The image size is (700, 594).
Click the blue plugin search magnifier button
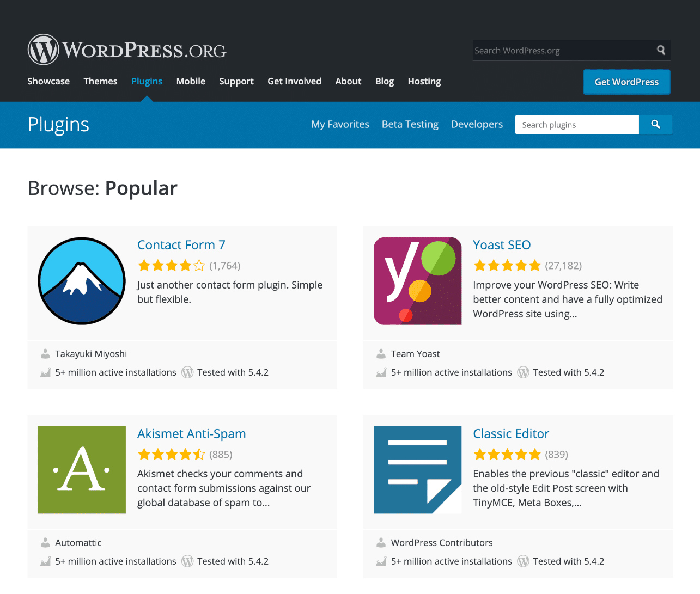click(x=655, y=125)
